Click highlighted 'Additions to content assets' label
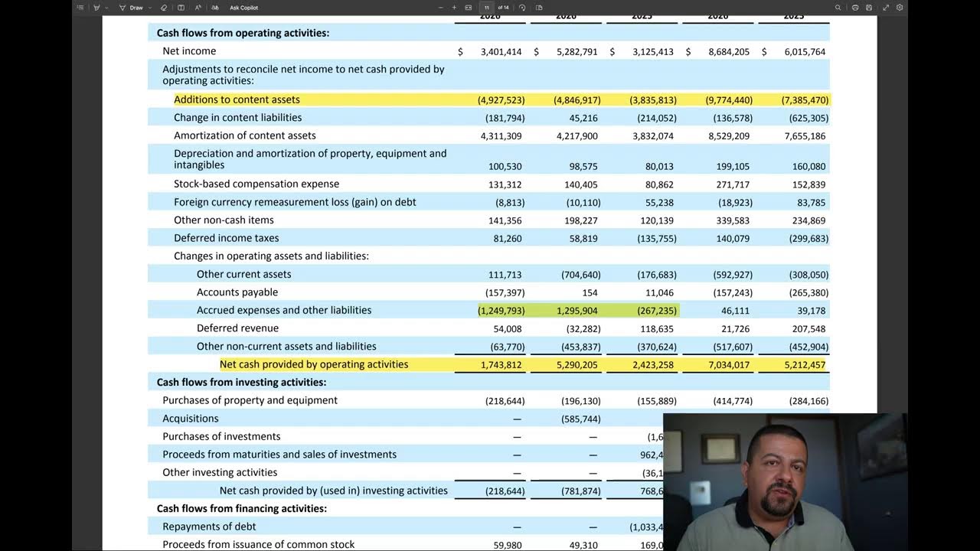The height and width of the screenshot is (551, 980). [237, 99]
